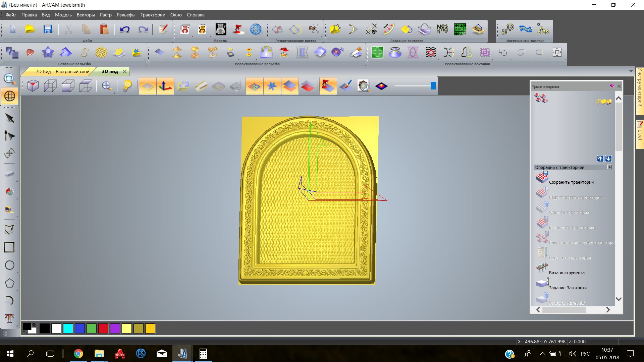644x362 pixels.
Task: Switch to 2D Вид - Растровый слой tab
Action: [x=62, y=71]
